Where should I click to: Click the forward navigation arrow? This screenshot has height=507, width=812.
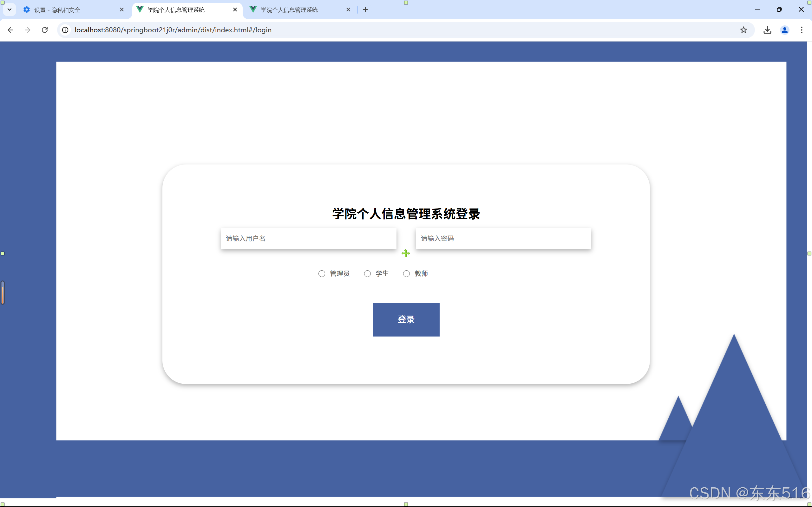pyautogui.click(x=28, y=30)
